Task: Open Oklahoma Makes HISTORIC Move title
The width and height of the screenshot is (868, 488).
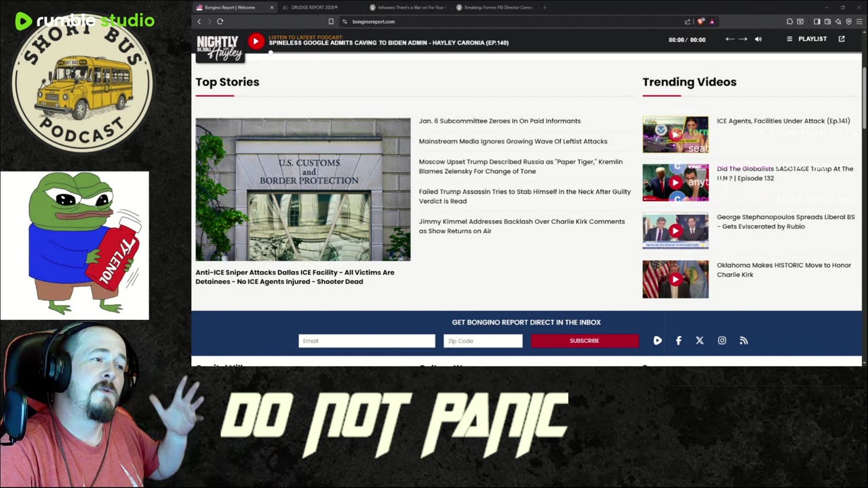Action: [784, 270]
